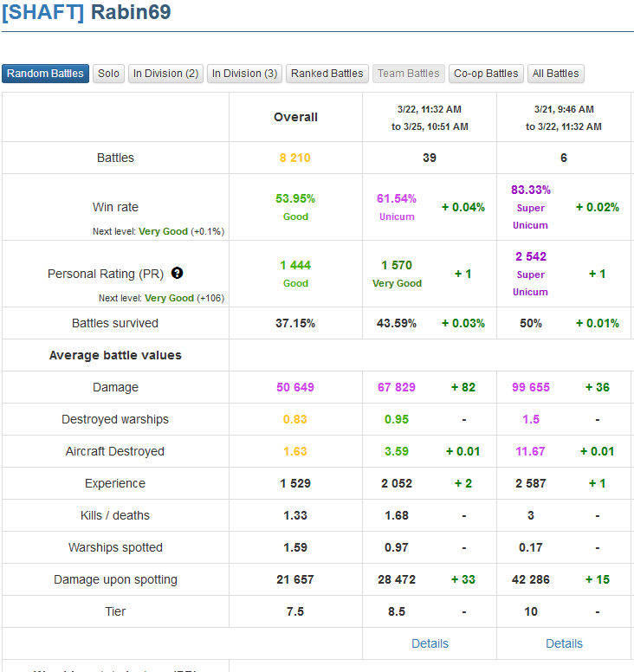Click the overall win rate 53.95% value
The width and height of the screenshot is (634, 672).
pos(295,198)
